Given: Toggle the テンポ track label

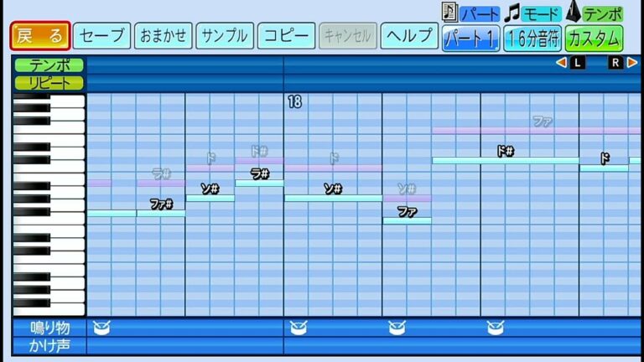Looking at the screenshot, I should [49, 65].
